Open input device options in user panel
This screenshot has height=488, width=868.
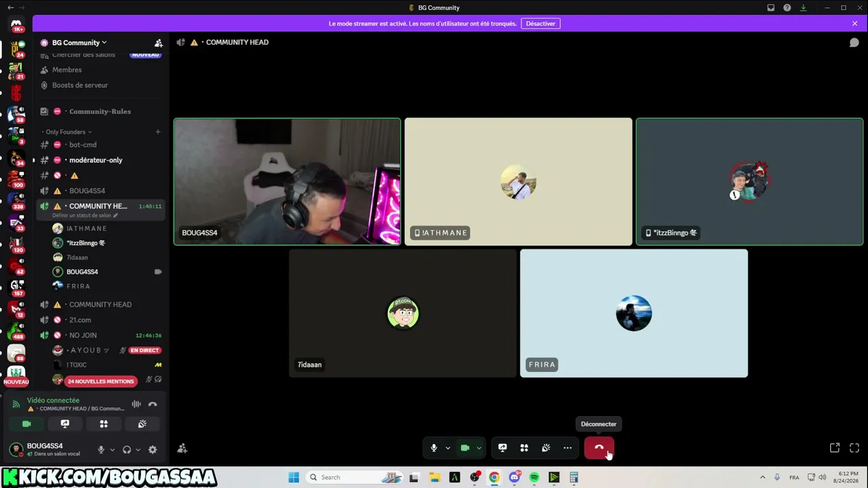tap(112, 449)
